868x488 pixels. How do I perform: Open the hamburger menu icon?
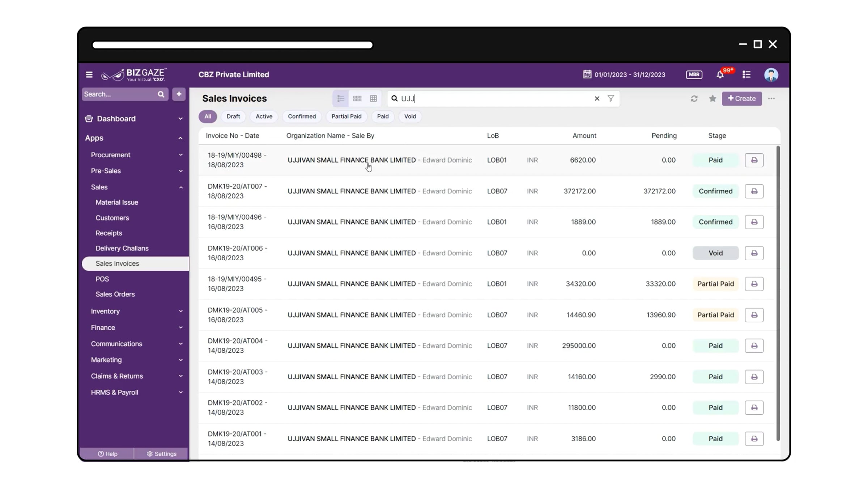[89, 75]
